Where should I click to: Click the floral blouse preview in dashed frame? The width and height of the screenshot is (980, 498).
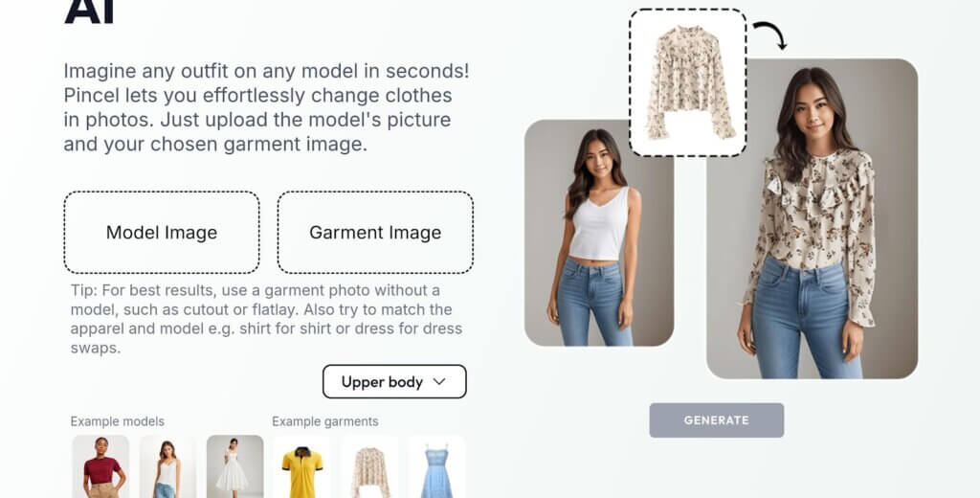687,82
